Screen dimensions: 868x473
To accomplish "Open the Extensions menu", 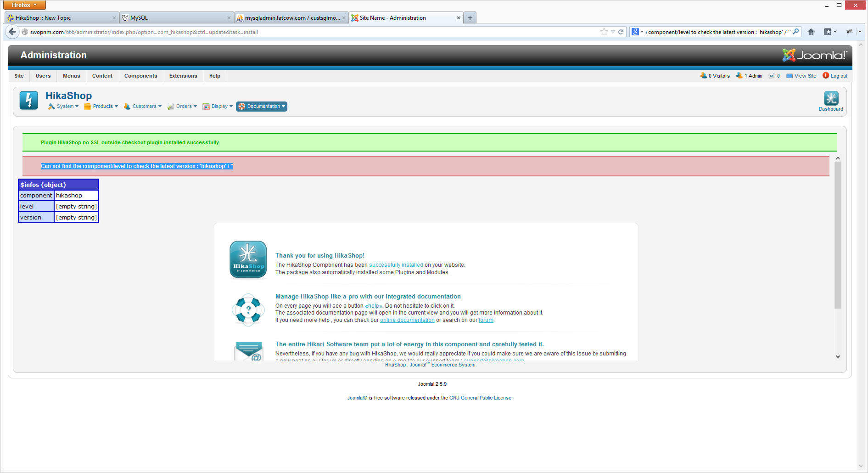I will coord(183,76).
